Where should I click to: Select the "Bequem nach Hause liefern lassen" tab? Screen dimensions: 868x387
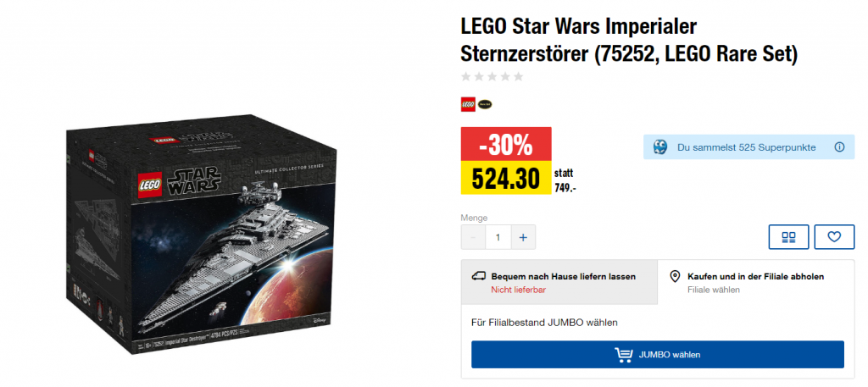point(559,282)
